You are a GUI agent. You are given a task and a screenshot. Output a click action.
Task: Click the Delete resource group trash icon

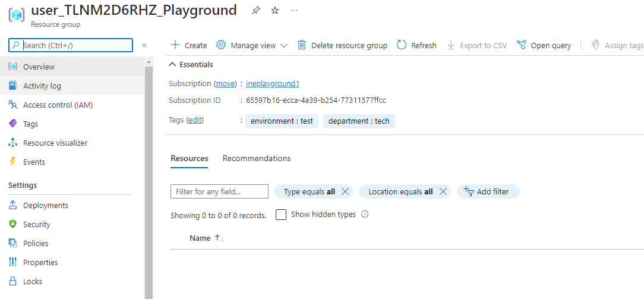302,45
